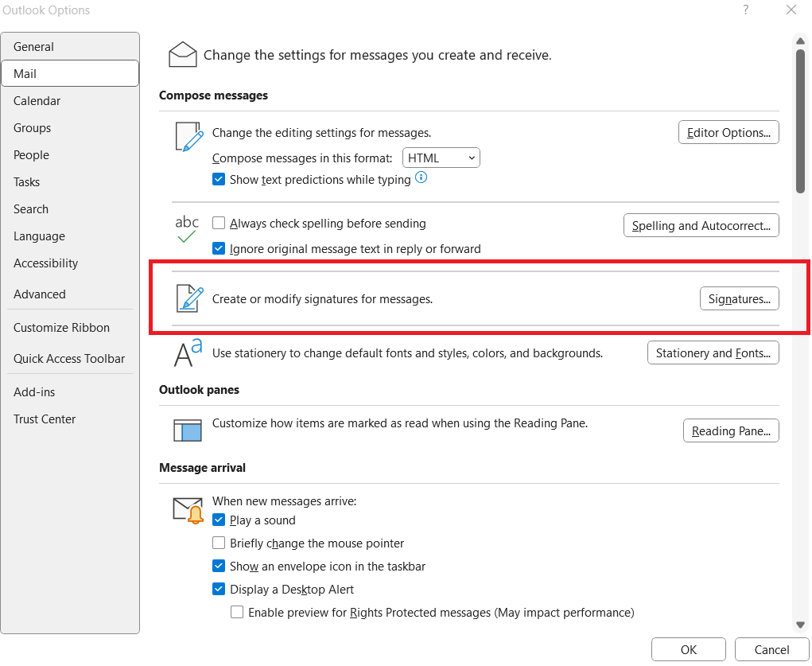
Task: Close the Outlook Options window
Action: click(791, 10)
